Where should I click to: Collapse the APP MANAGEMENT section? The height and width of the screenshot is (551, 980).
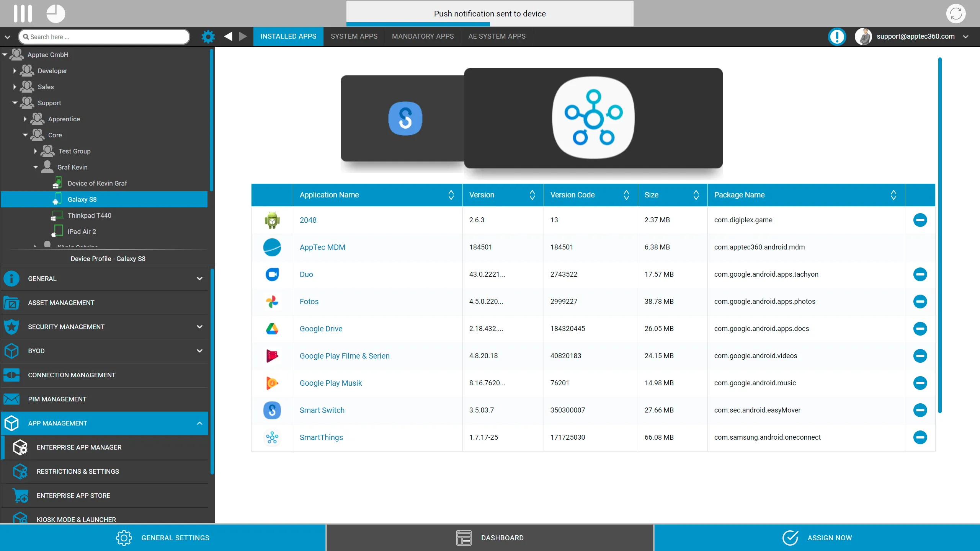199,423
